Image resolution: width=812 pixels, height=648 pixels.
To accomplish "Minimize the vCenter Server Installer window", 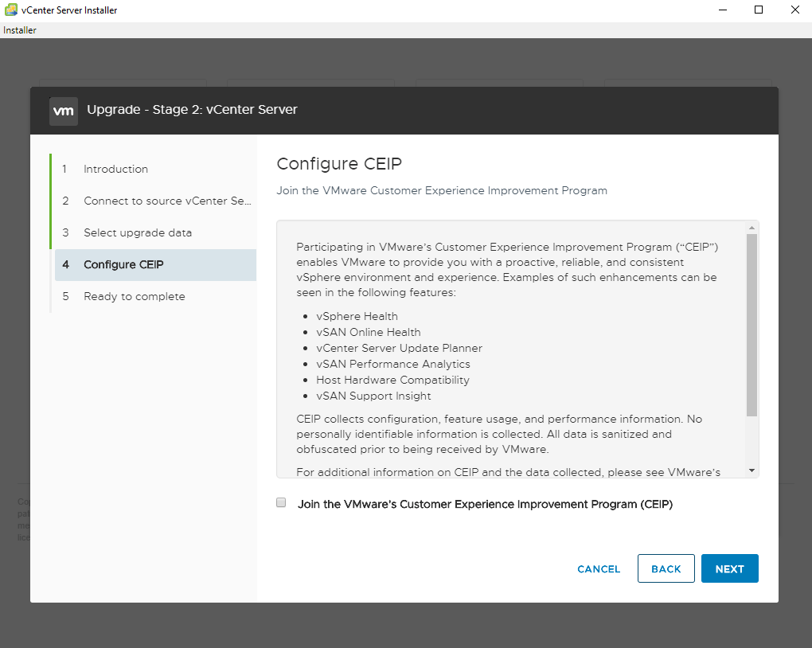I will (x=722, y=10).
